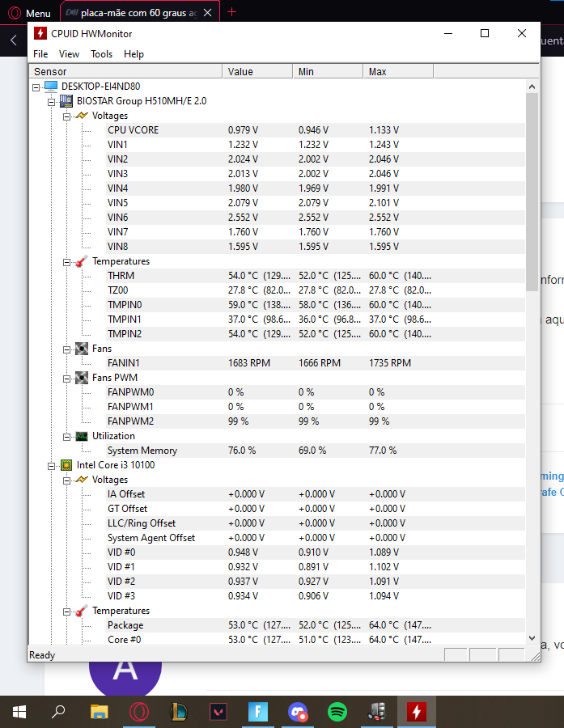Click Opera Menu logo icon

[15, 13]
